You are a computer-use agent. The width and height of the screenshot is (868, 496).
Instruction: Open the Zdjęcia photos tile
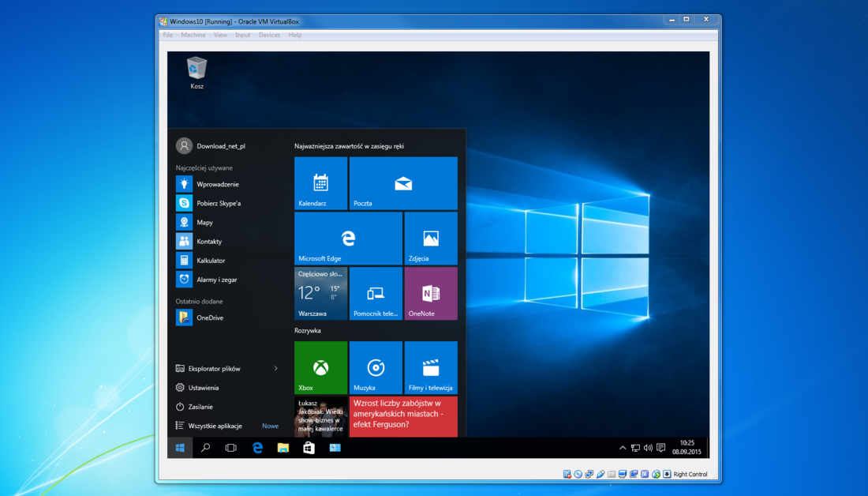[431, 239]
